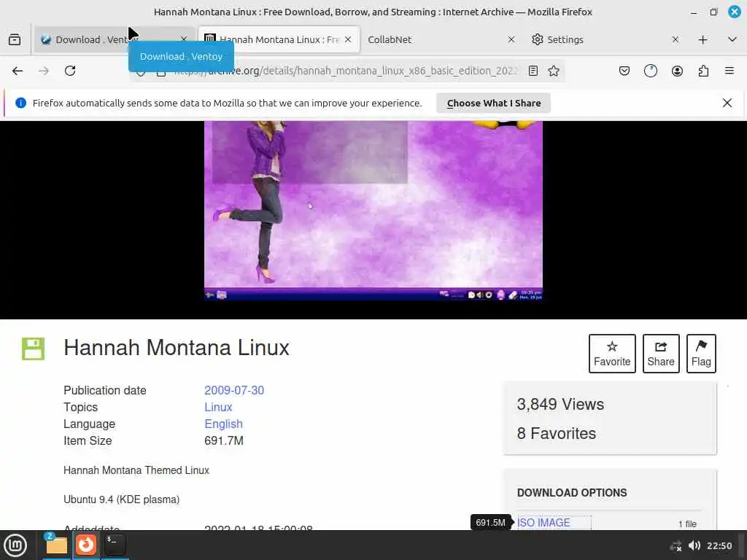Toggle reader view in address bar
Screen dimensions: 747x560
(x=533, y=71)
